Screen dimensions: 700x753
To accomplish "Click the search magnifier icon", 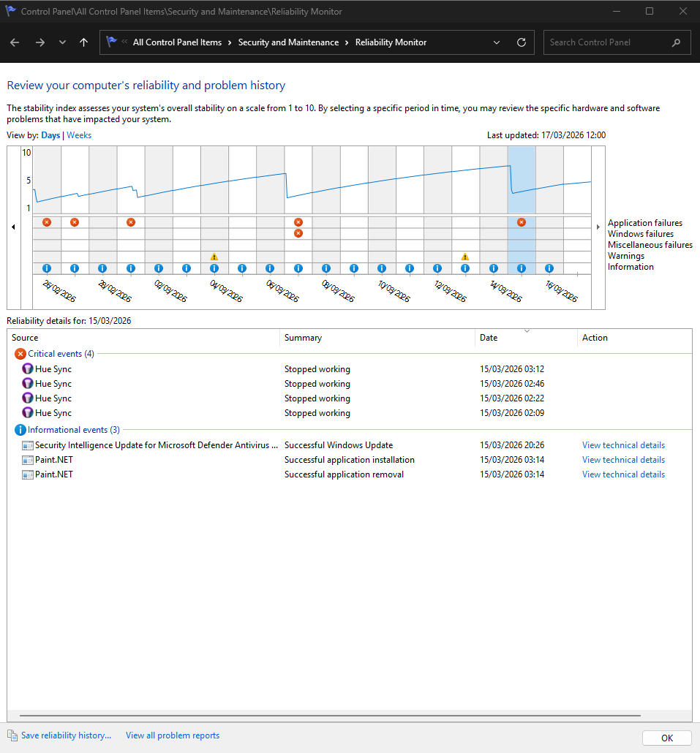I will coord(676,42).
